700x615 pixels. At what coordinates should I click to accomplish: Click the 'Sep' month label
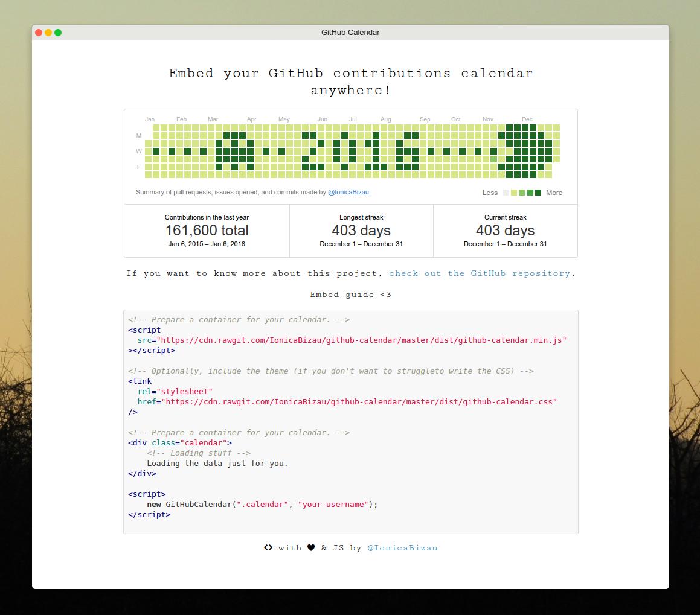425,119
